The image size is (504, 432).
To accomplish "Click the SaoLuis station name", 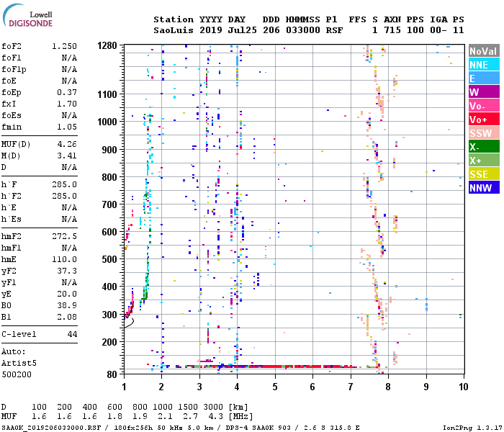I will (x=174, y=30).
